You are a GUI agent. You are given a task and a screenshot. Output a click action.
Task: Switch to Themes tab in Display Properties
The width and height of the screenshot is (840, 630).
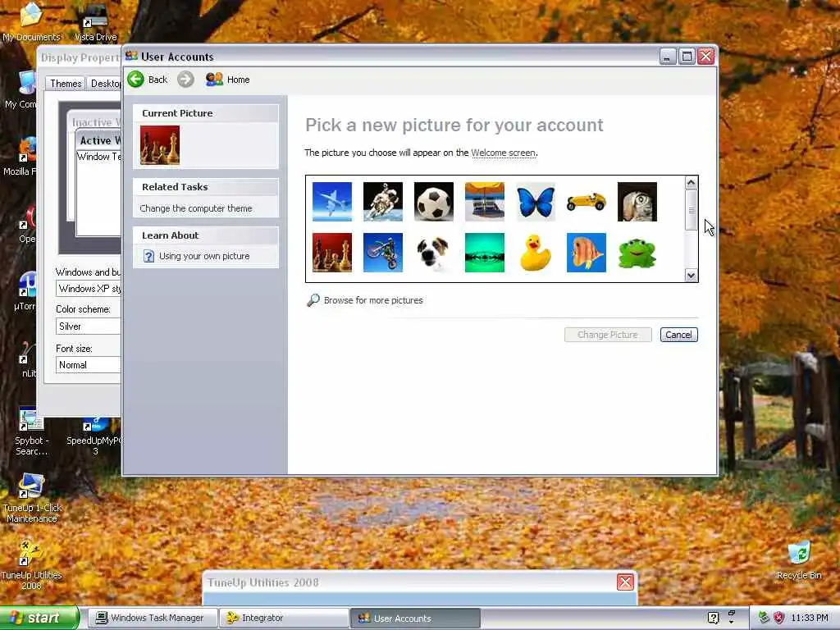66,84
